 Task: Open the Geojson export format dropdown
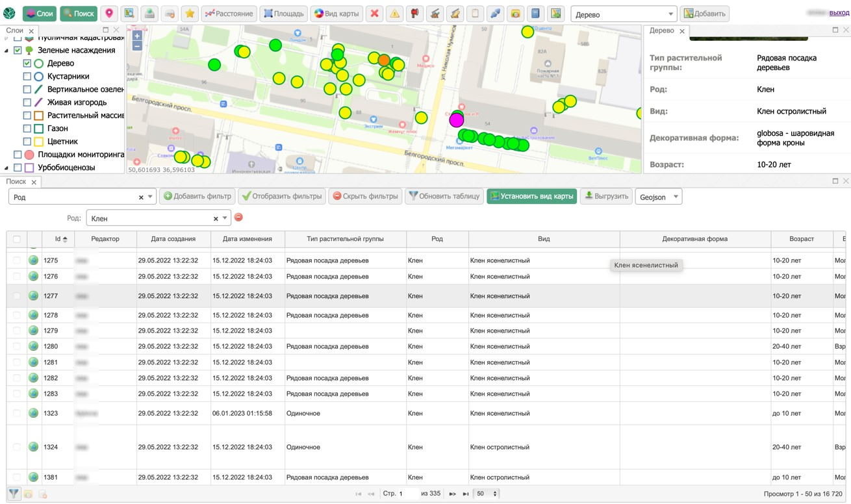click(658, 197)
